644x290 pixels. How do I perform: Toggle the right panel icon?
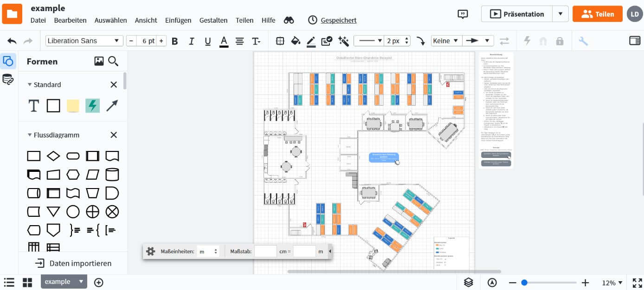[635, 41]
